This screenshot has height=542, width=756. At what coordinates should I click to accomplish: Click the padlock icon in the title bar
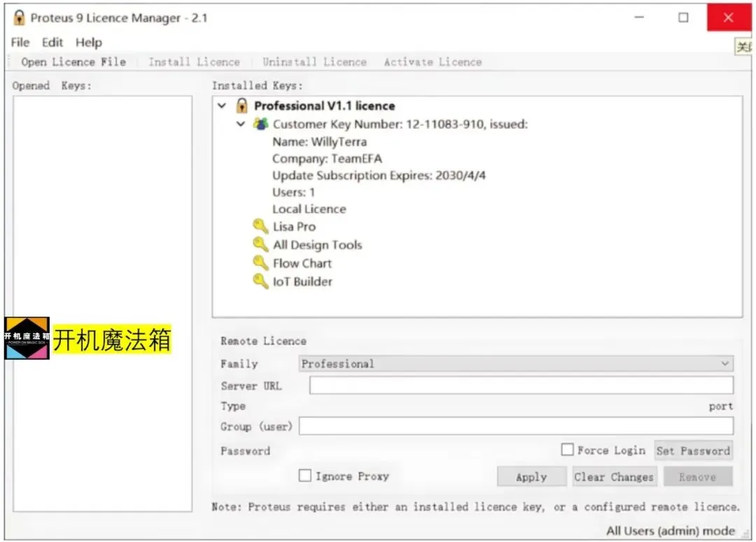click(x=19, y=18)
